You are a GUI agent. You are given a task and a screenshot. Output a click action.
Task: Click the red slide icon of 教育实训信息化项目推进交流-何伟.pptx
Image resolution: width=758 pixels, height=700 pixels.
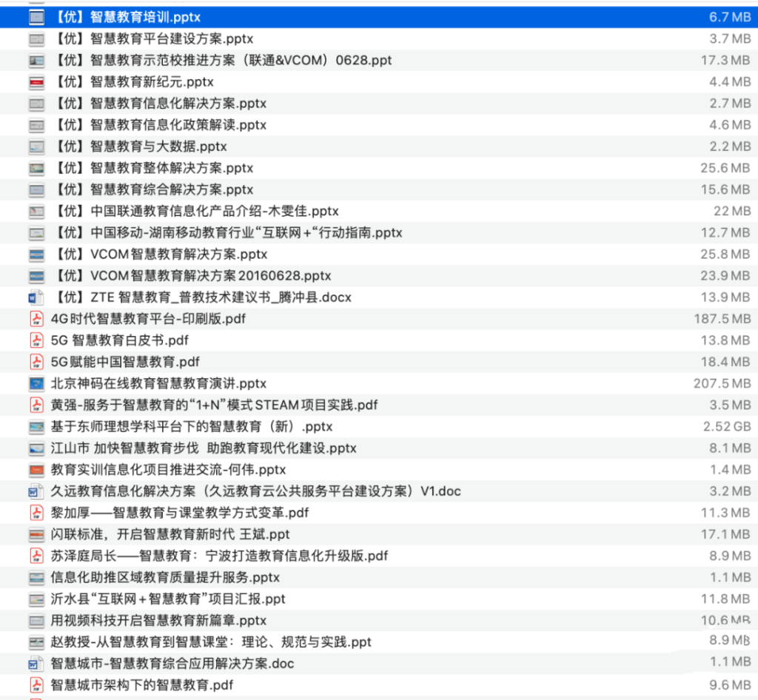(x=36, y=468)
